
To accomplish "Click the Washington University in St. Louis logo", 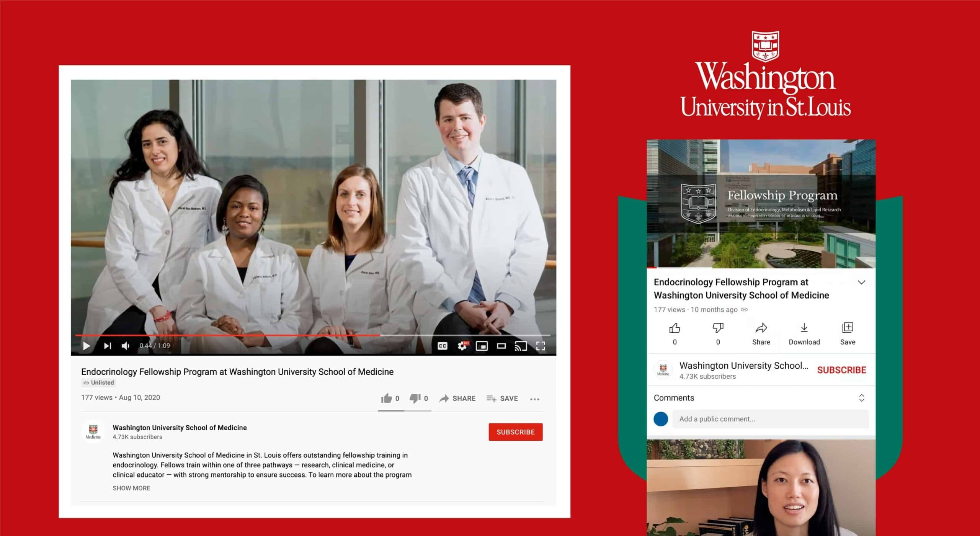I will pos(766,75).
